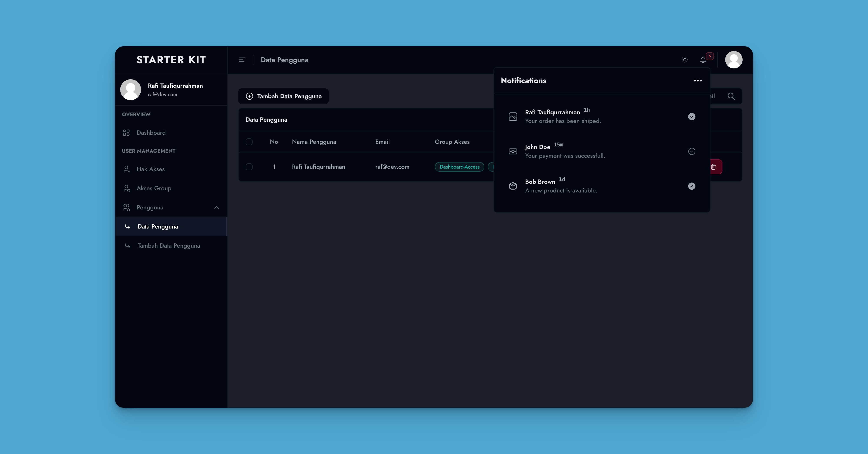This screenshot has width=868, height=454.
Task: Open Dashboard in the sidebar
Action: click(151, 133)
